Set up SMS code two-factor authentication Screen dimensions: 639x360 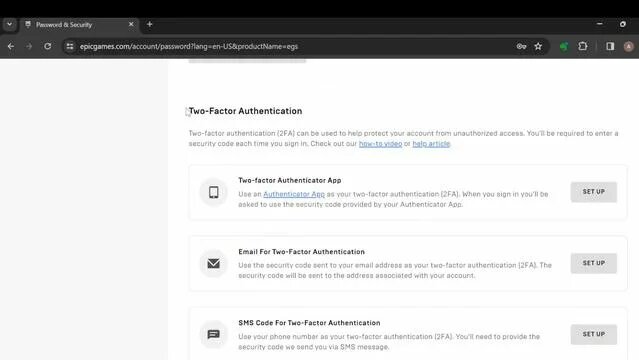pyautogui.click(x=594, y=334)
